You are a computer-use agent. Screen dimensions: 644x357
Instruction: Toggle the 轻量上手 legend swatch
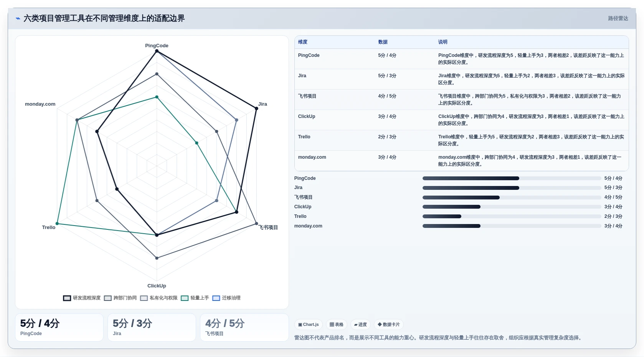pos(185,298)
